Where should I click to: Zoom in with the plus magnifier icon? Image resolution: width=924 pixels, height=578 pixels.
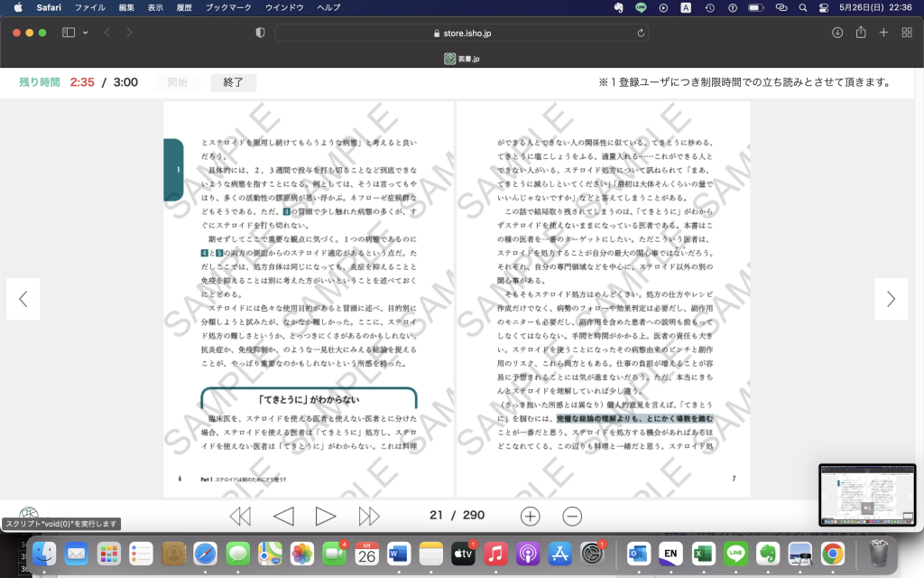click(x=531, y=516)
